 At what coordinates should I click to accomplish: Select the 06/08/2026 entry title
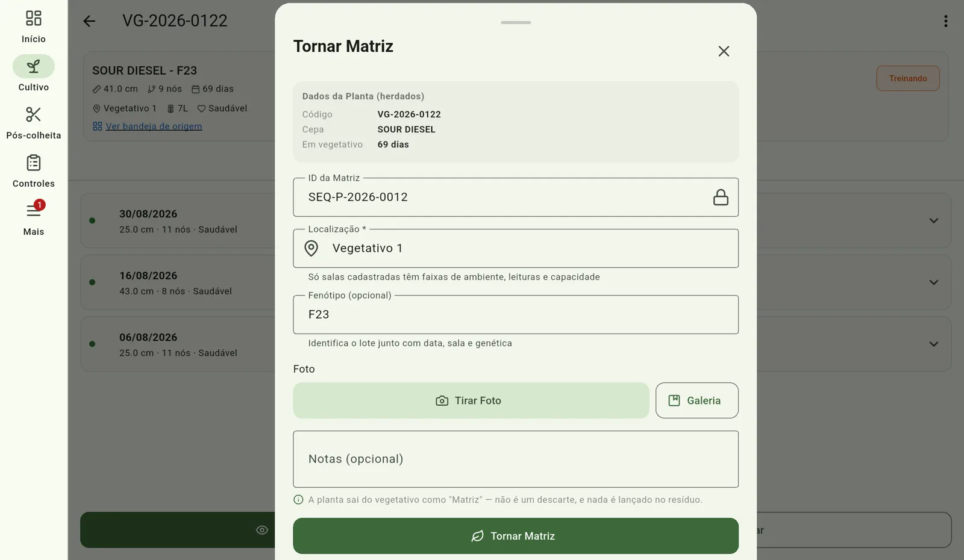pos(148,337)
